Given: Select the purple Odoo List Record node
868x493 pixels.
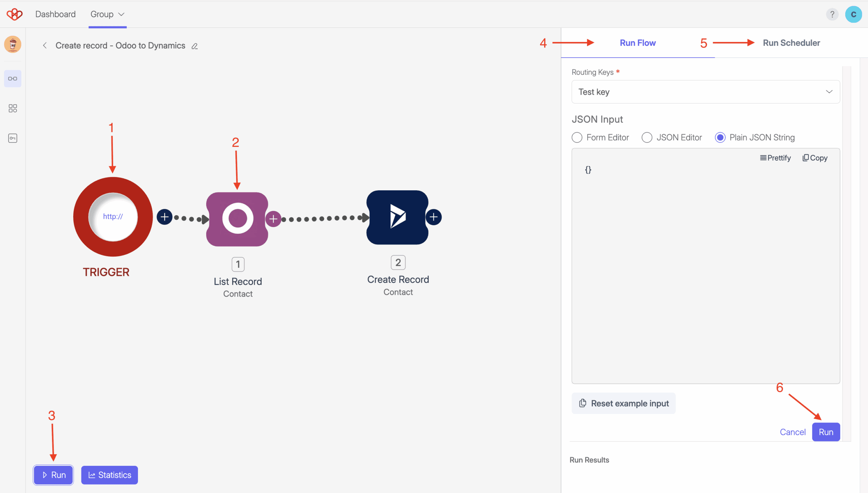Looking at the screenshot, I should [237, 219].
